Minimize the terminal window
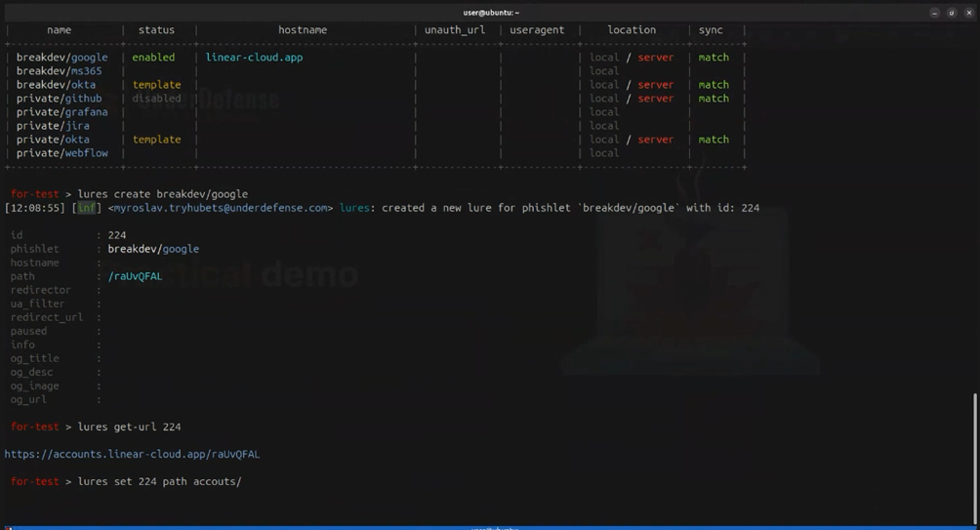The height and width of the screenshot is (530, 980). click(935, 13)
